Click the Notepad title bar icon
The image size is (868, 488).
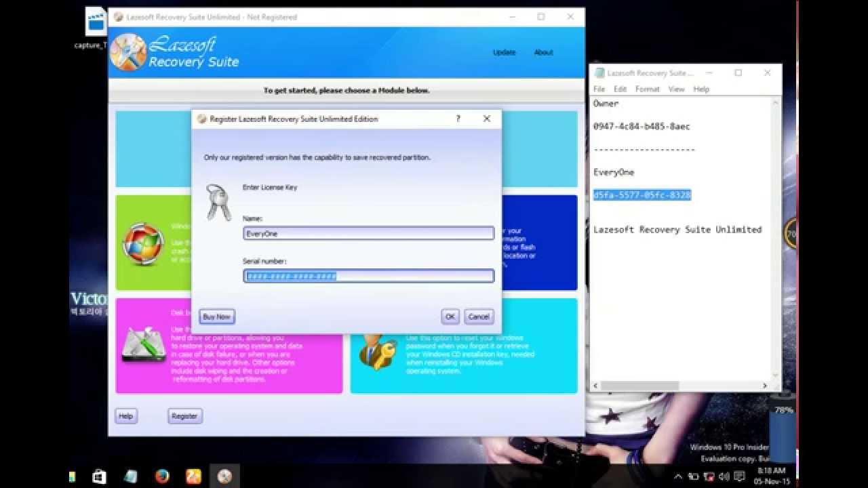tap(599, 73)
